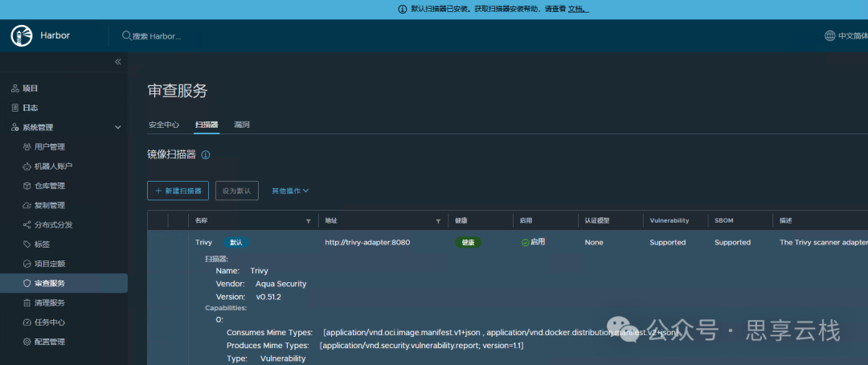Click the 标签 tag icon

pos(27,244)
